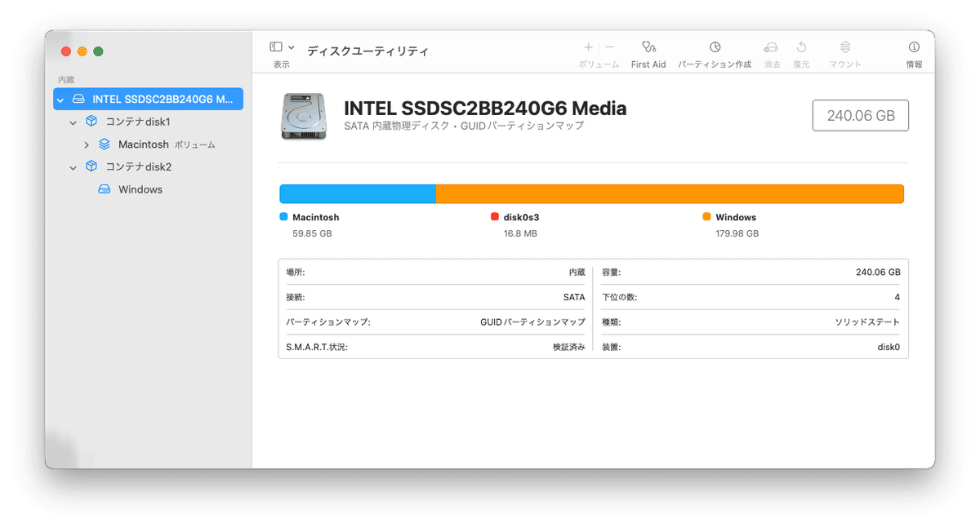Click the Windows legend label
Viewport: 980px width, 528px height.
point(736,217)
